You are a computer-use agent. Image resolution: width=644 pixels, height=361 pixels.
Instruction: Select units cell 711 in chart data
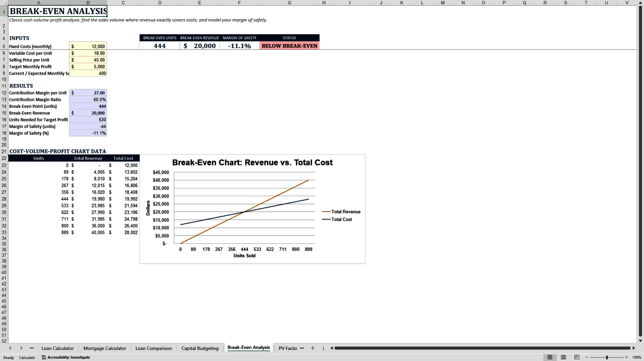tap(39, 219)
